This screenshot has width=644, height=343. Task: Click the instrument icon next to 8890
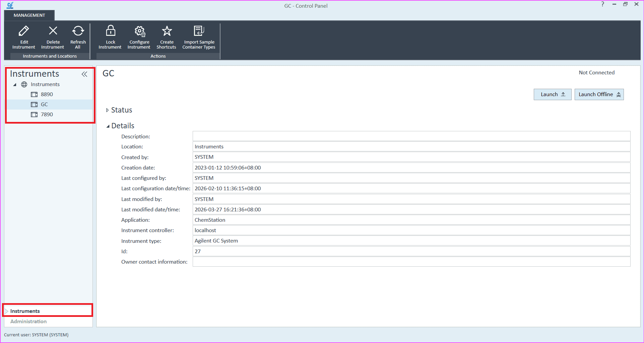(x=34, y=94)
